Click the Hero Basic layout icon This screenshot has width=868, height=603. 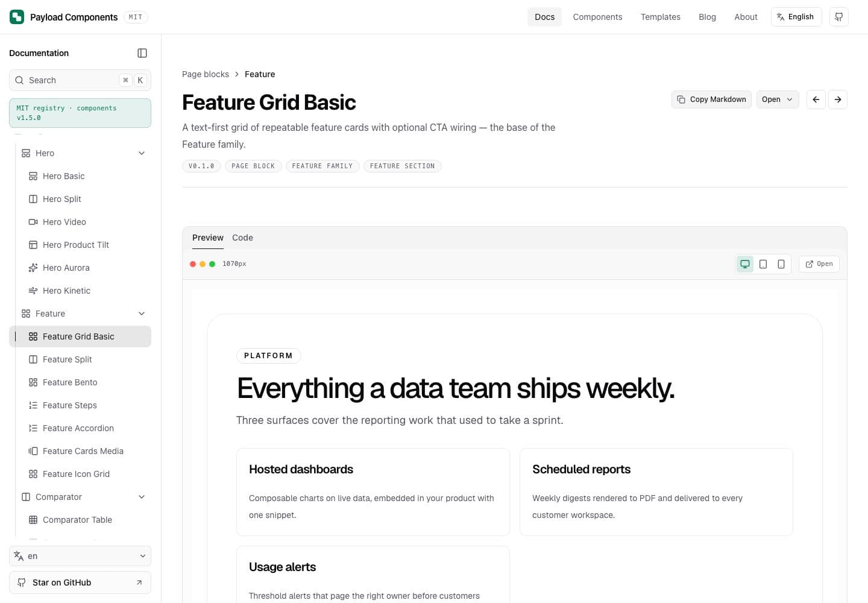pos(33,176)
